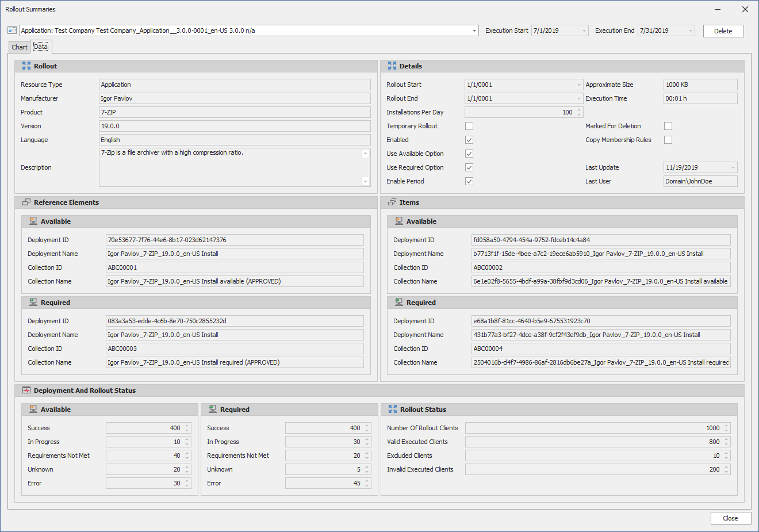Click the Reference Elements section icon
Image resolution: width=759 pixels, height=532 pixels.
26,202
